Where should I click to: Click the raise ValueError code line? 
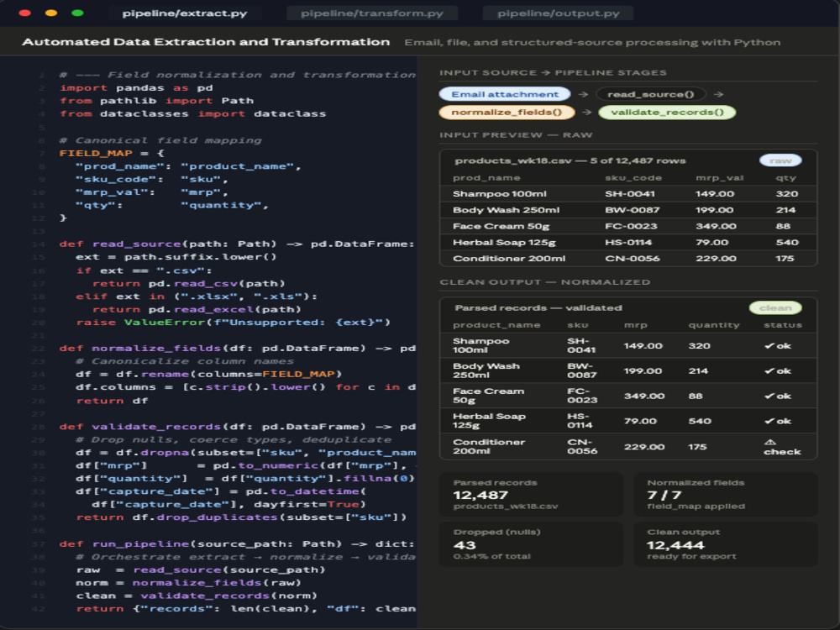click(x=233, y=323)
